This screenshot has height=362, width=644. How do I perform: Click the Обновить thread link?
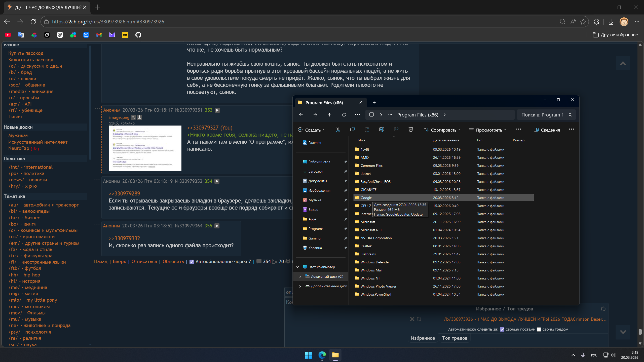click(173, 262)
